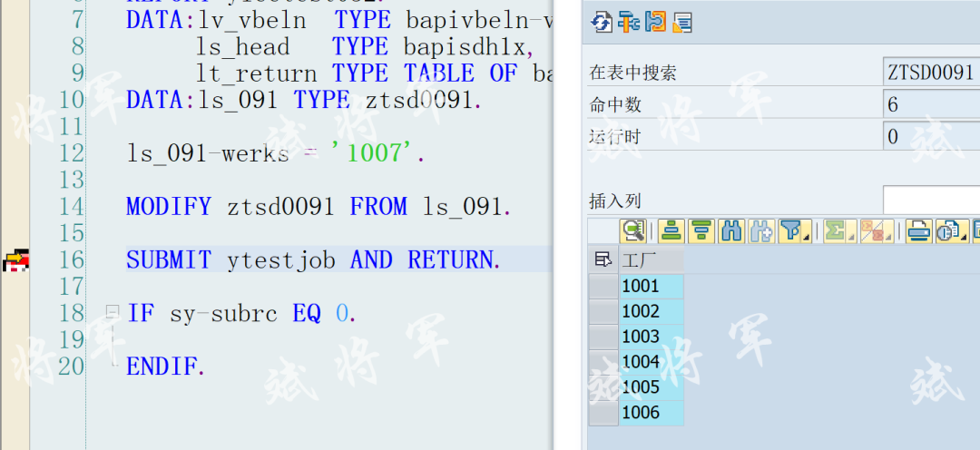Click the 运行时 field showing 0
980x450 pixels.
pos(931,136)
